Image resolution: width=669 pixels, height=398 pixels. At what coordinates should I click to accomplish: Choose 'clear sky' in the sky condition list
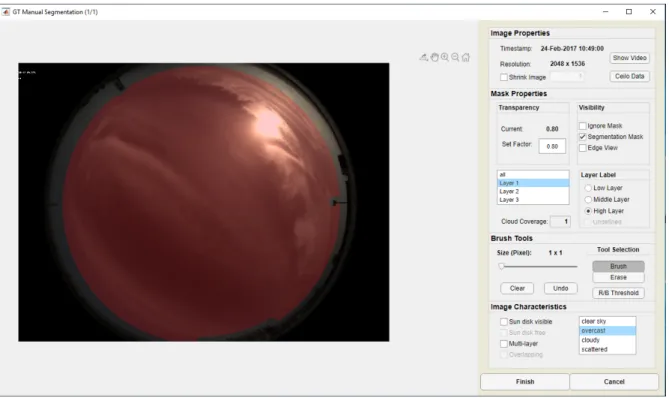608,322
